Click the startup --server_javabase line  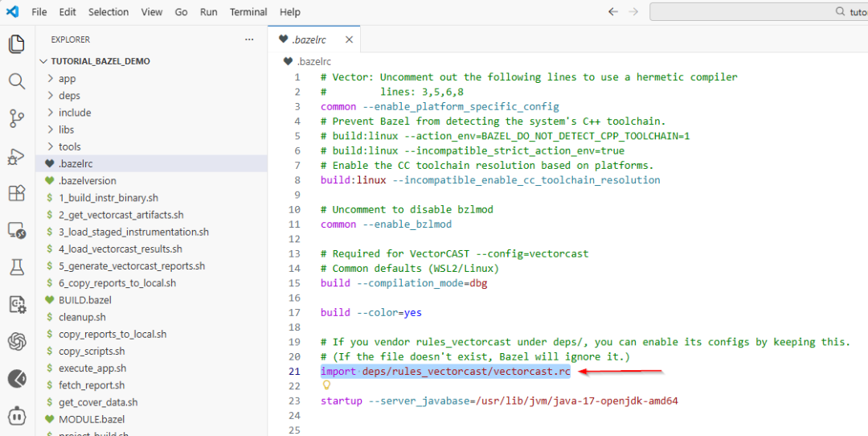click(x=499, y=401)
